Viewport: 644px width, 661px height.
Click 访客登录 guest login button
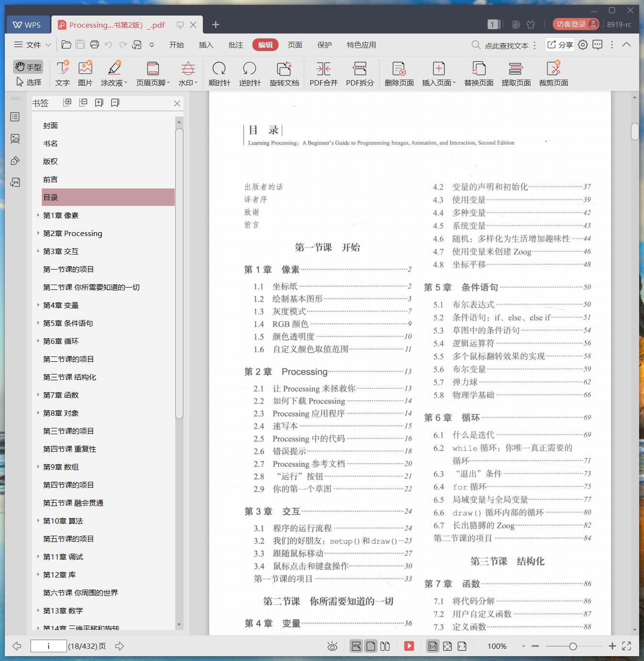click(576, 24)
